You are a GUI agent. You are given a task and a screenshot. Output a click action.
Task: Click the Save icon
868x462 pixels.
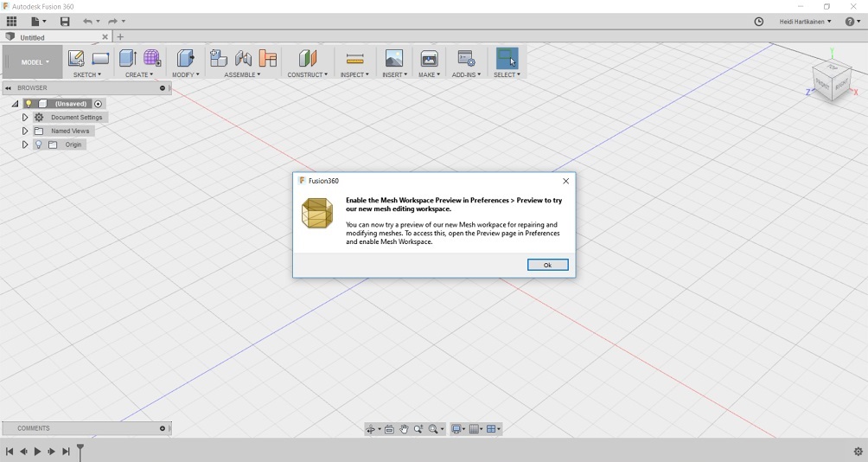pos(65,21)
